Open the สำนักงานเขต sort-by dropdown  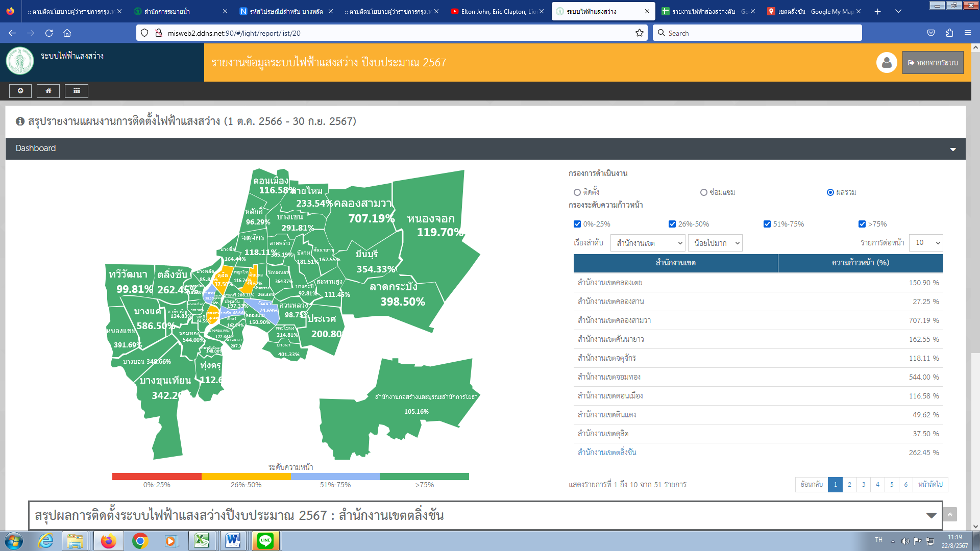coord(648,243)
